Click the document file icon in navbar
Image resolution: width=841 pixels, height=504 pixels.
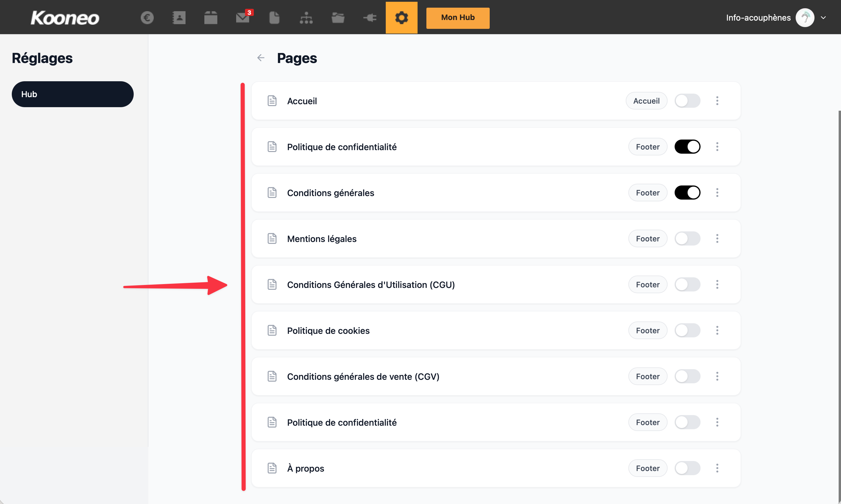tap(274, 18)
